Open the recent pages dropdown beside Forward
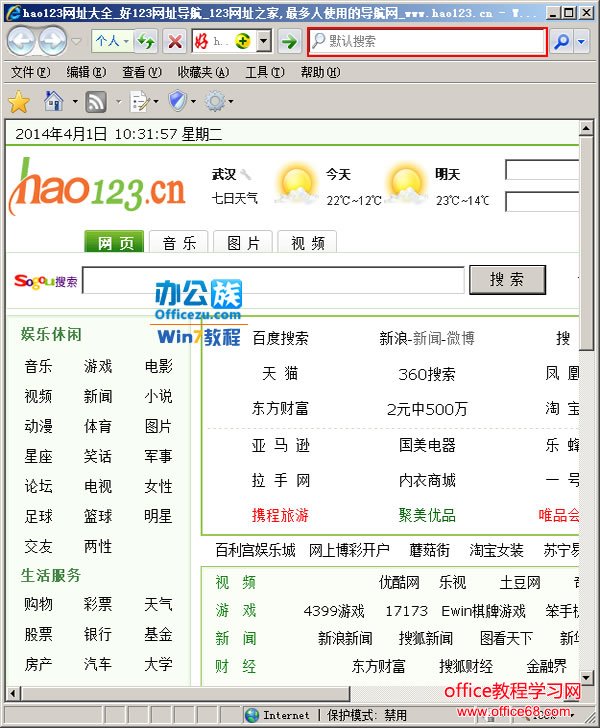The image size is (600, 728). point(77,42)
